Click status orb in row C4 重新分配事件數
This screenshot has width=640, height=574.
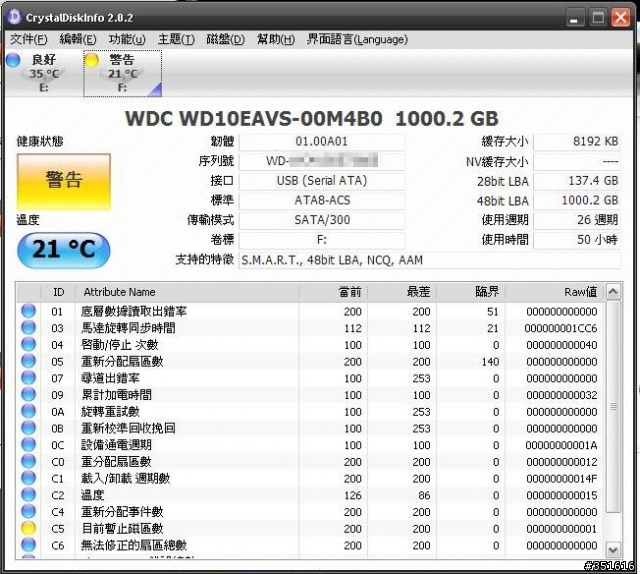29,512
